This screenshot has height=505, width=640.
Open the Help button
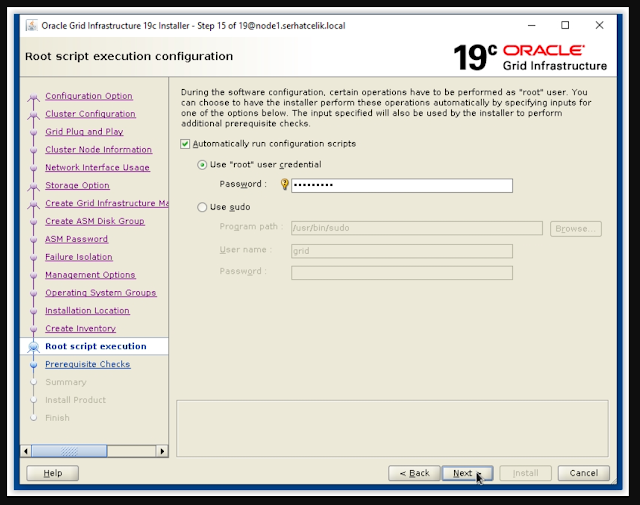53,473
